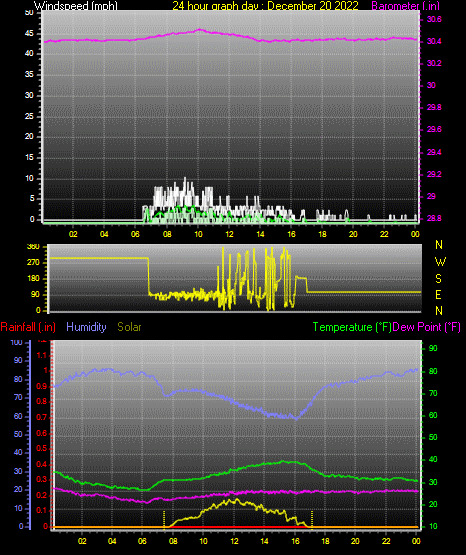Screen dimensions: 466x555
Task: Click the 29.6 barometer axis value
Action: [434, 130]
